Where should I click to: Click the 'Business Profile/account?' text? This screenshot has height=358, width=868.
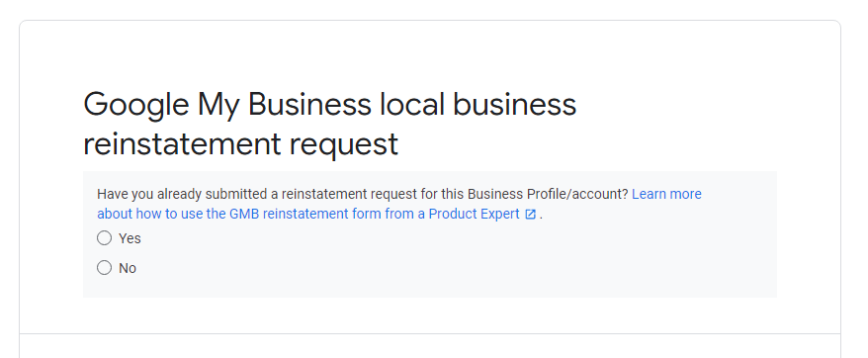(548, 194)
